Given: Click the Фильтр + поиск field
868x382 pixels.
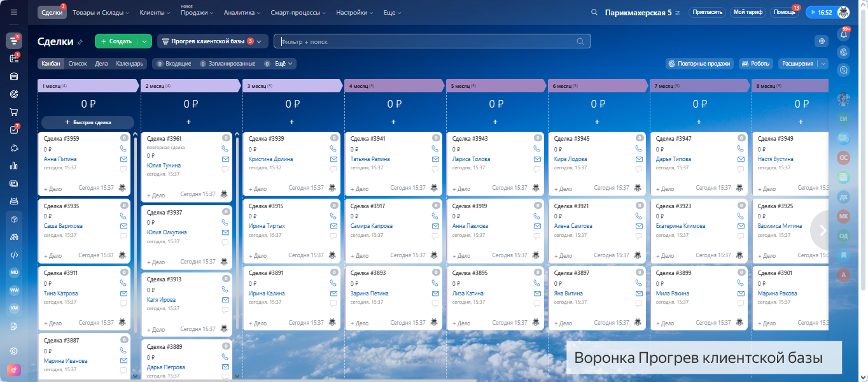Looking at the screenshot, I should [x=432, y=41].
